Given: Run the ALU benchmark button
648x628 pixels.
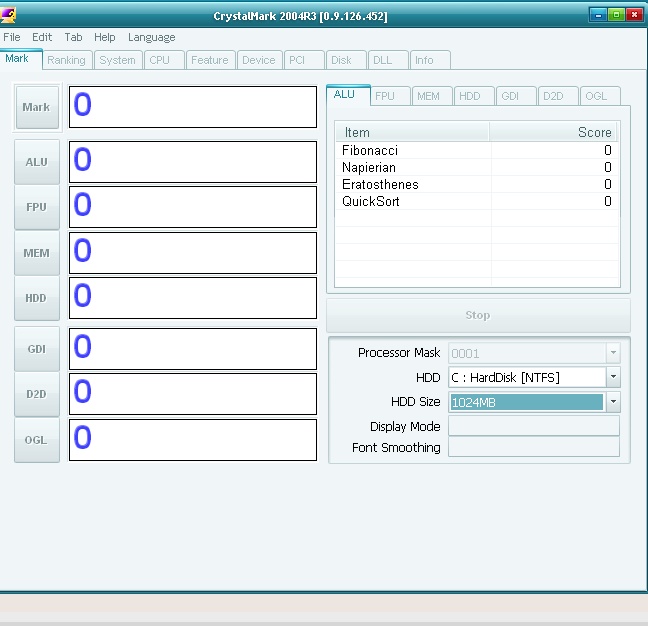Looking at the screenshot, I should [x=37, y=162].
